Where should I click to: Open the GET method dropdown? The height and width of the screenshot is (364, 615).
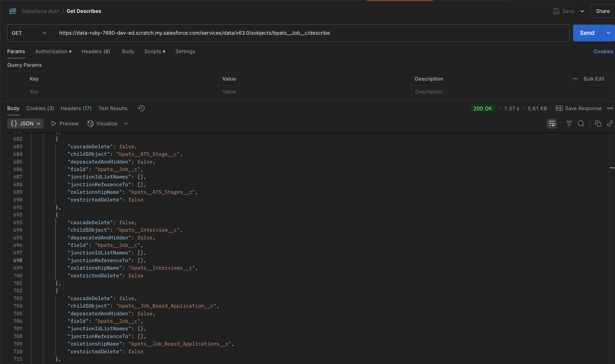tap(30, 33)
